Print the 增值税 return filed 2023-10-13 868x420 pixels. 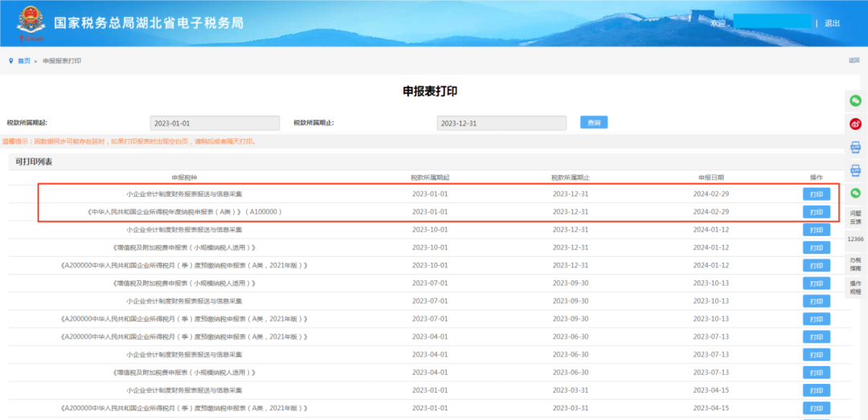[x=817, y=283]
